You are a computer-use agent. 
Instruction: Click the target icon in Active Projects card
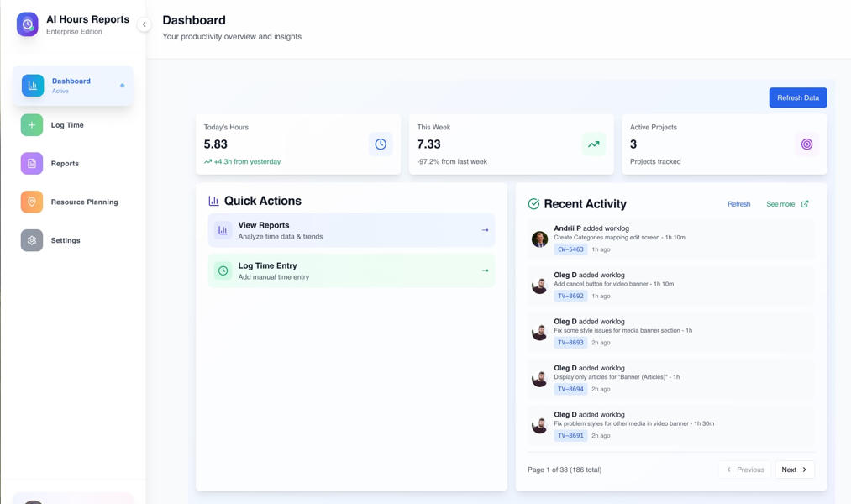[806, 144]
